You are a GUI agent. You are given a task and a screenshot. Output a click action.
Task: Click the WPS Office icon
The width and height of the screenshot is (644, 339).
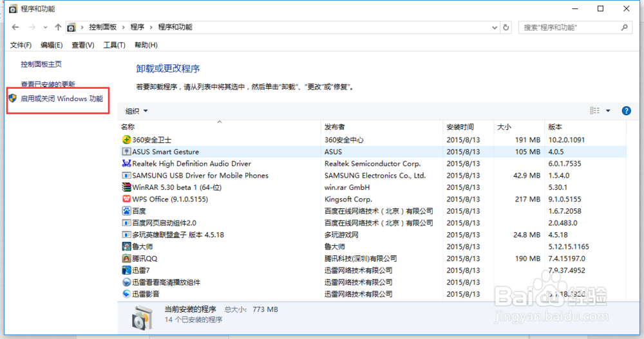pyautogui.click(x=126, y=199)
